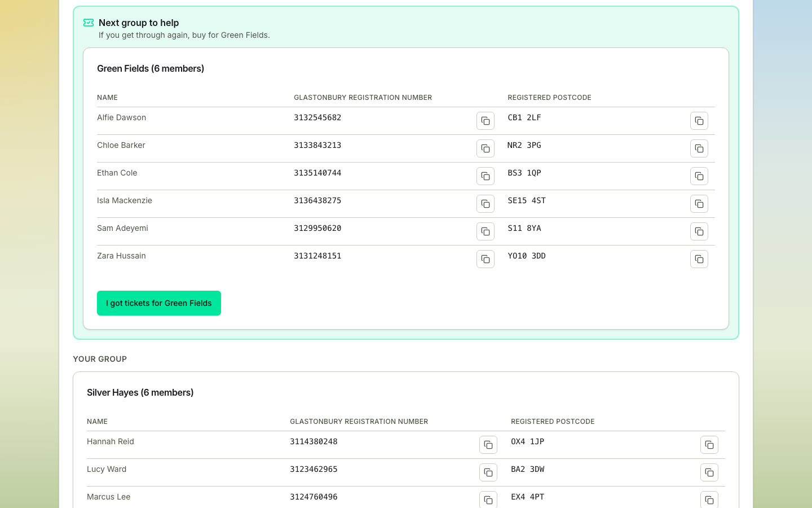Select postcode text BS3 1QP
Viewport: 812px width, 508px height.
524,173
